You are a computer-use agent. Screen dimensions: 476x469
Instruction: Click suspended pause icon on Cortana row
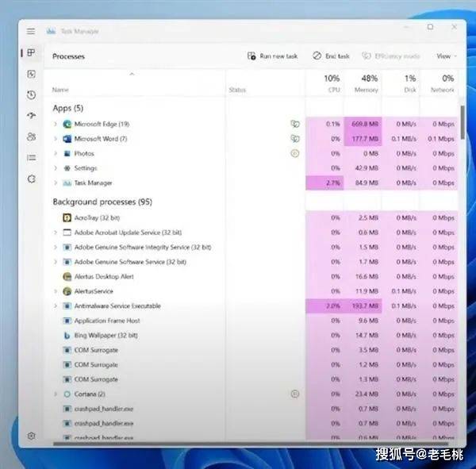pos(295,394)
